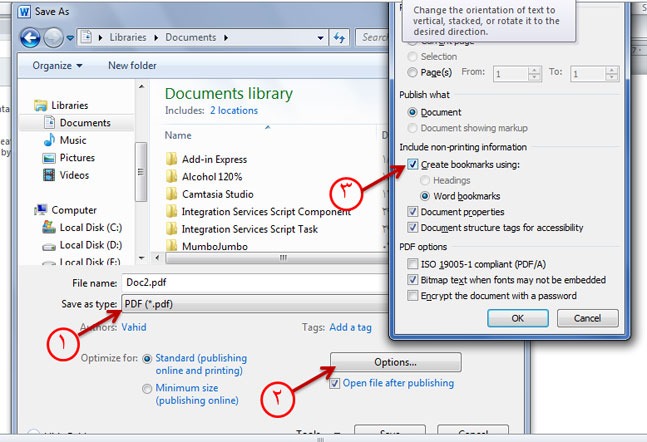Toggle Document structure tags for accessibility
Image resolution: width=647 pixels, height=442 pixels.
[413, 228]
